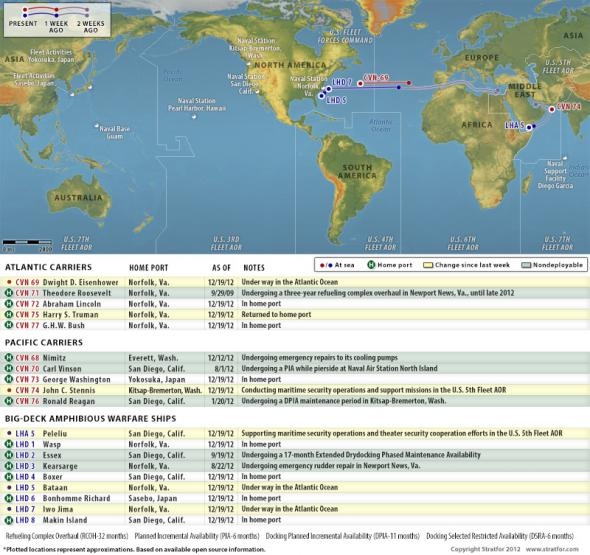Click the BIG-DECK AMPHIBIOUS WARFARE SHIPS heading
The image size is (590, 555).
coord(90,418)
